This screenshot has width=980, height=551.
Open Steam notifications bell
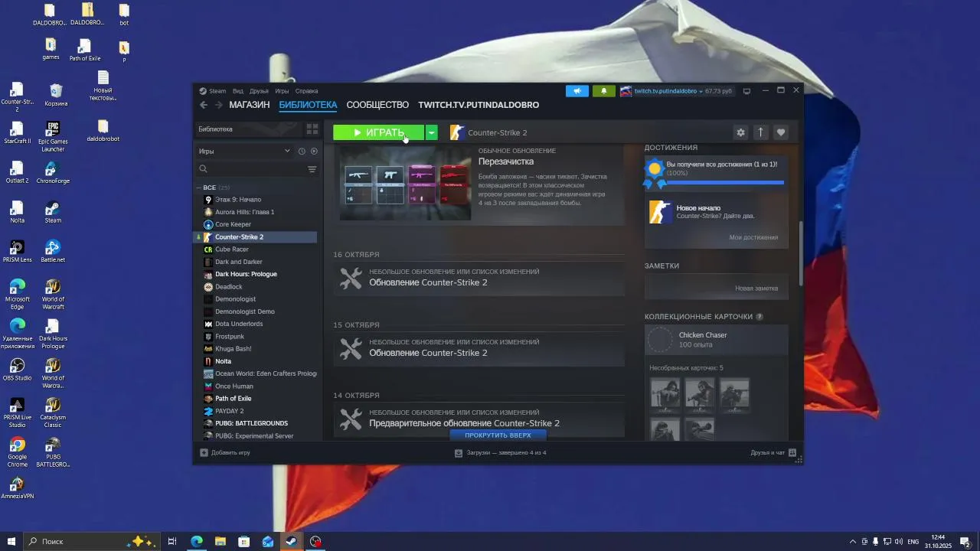[x=603, y=91]
